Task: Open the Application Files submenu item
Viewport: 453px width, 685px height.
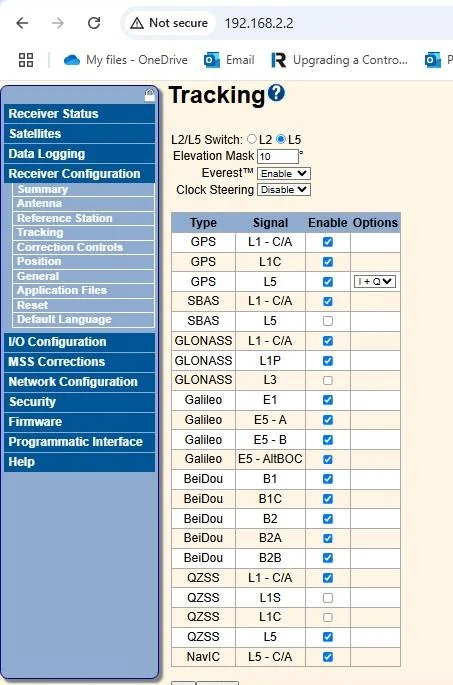Action: pyautogui.click(x=84, y=291)
